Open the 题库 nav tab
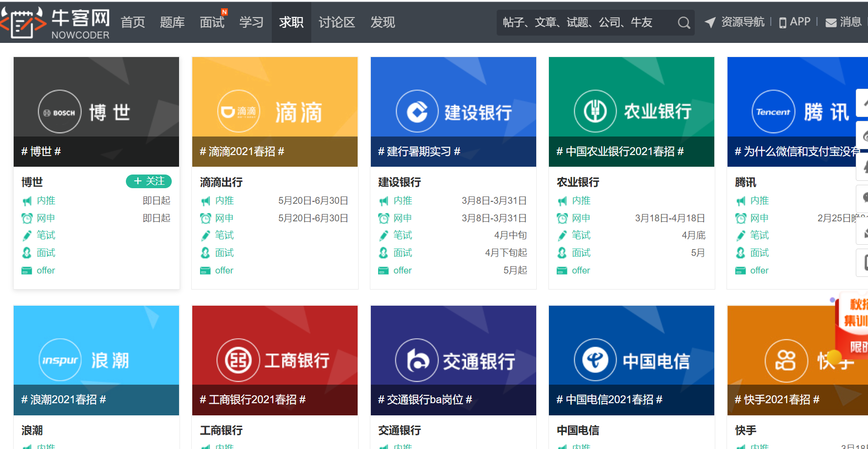 [x=172, y=22]
